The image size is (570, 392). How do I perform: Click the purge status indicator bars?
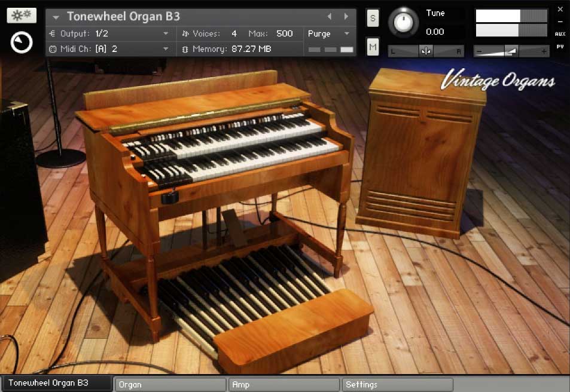point(330,50)
